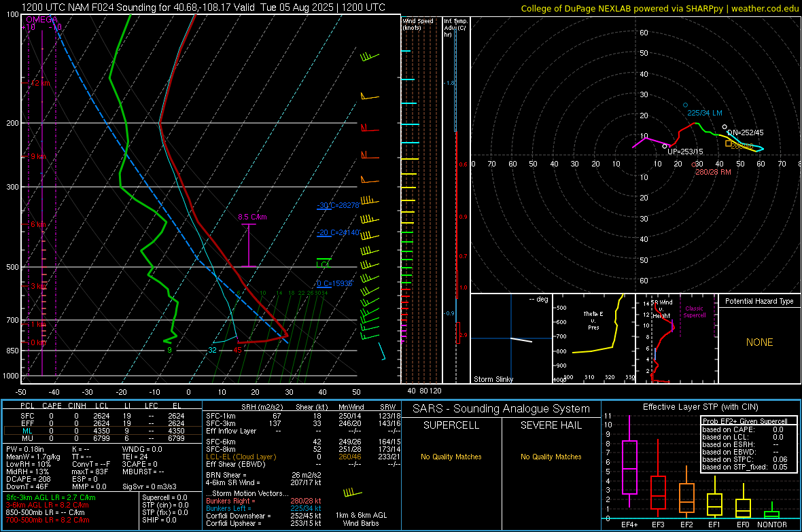This screenshot has width=802, height=532.
Task: Click the magenta EF4+ box plot
Action: click(x=629, y=461)
